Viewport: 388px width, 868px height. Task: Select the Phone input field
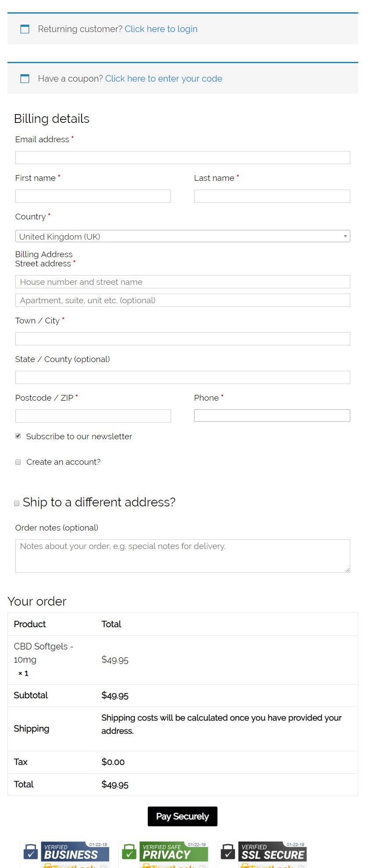272,416
